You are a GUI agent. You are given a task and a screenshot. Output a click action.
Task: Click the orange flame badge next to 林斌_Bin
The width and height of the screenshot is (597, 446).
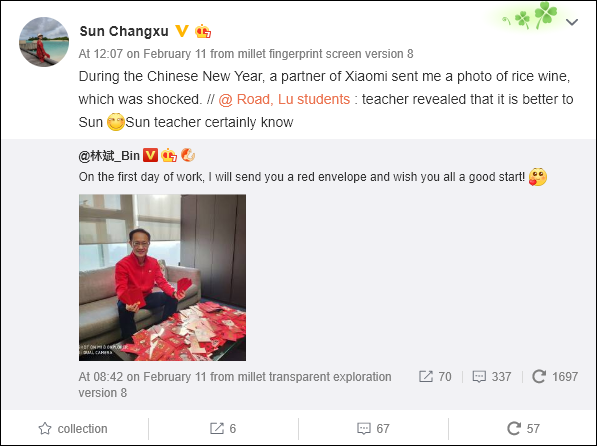pyautogui.click(x=188, y=155)
